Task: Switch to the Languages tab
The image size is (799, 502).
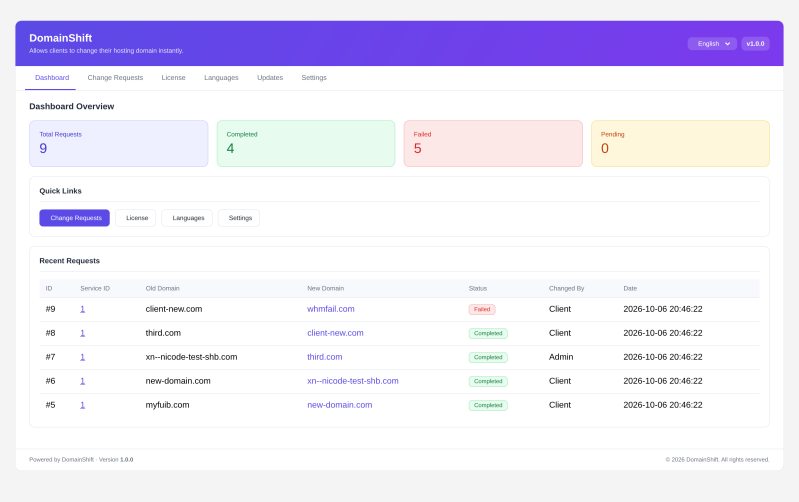Action: click(x=221, y=77)
